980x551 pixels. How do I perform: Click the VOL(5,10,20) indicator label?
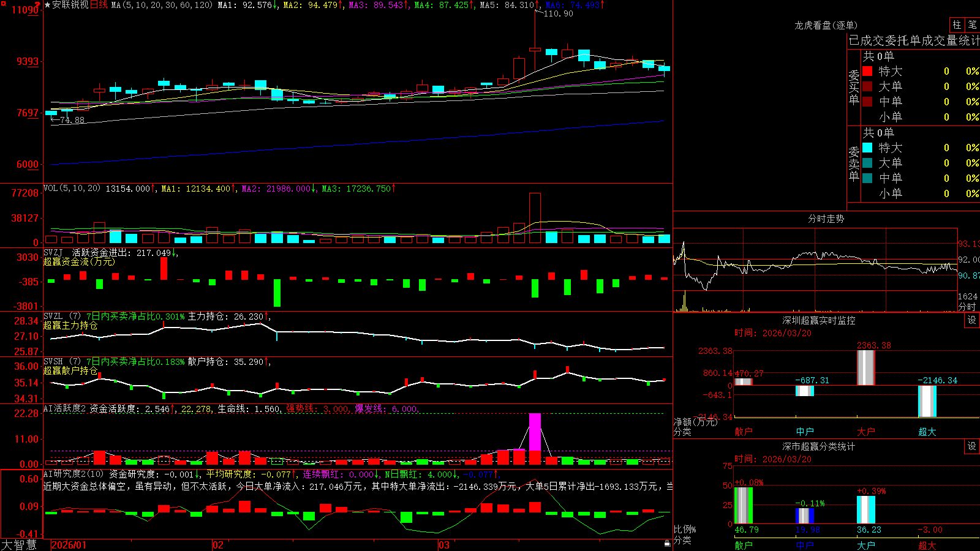[72, 189]
